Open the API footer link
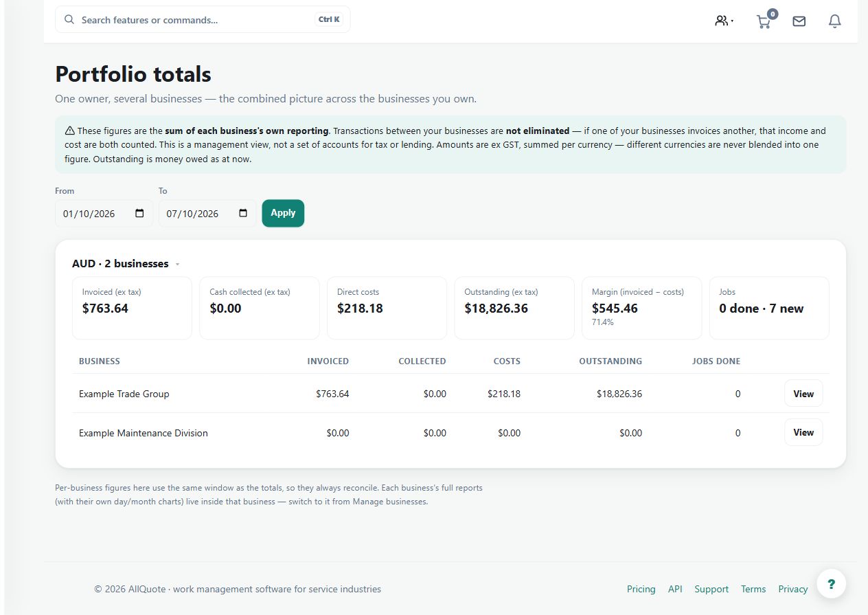 pyautogui.click(x=675, y=589)
